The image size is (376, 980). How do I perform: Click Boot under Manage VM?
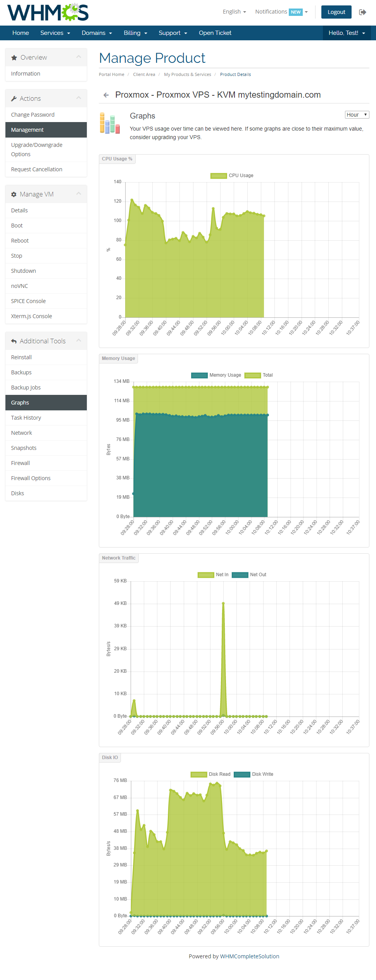pyautogui.click(x=46, y=226)
